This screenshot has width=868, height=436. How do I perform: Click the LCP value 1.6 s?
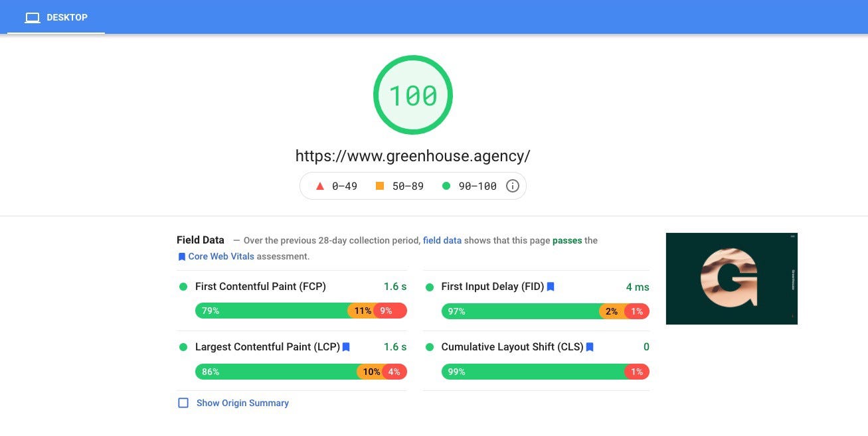[395, 347]
